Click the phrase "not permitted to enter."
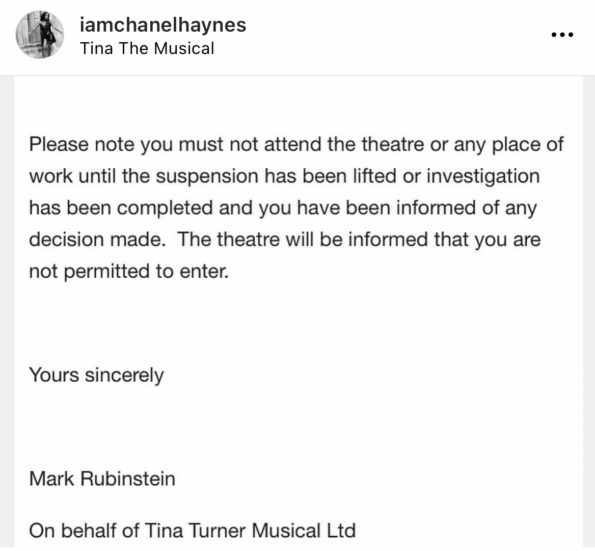 click(x=129, y=272)
